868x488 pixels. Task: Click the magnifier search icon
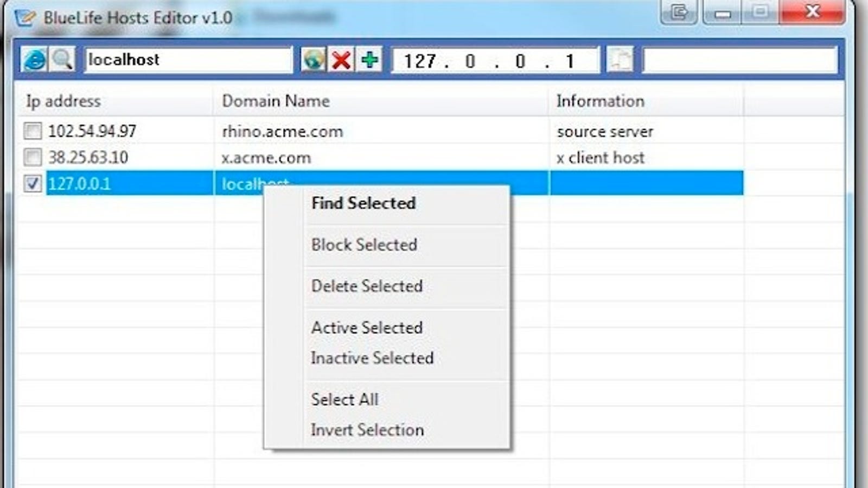62,59
